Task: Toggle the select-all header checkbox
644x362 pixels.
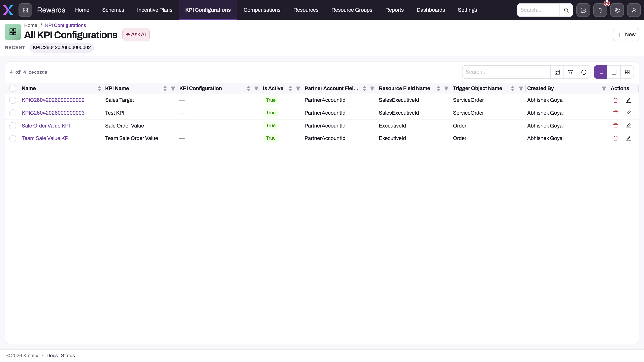Action: click(x=13, y=88)
